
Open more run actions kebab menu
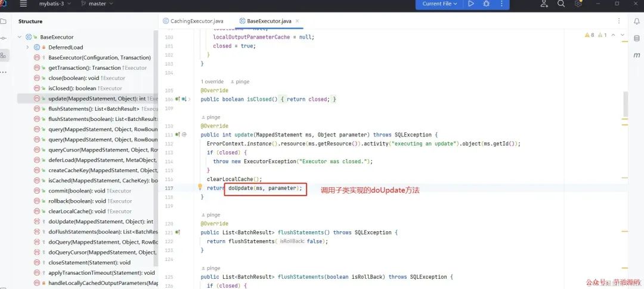[x=501, y=4]
